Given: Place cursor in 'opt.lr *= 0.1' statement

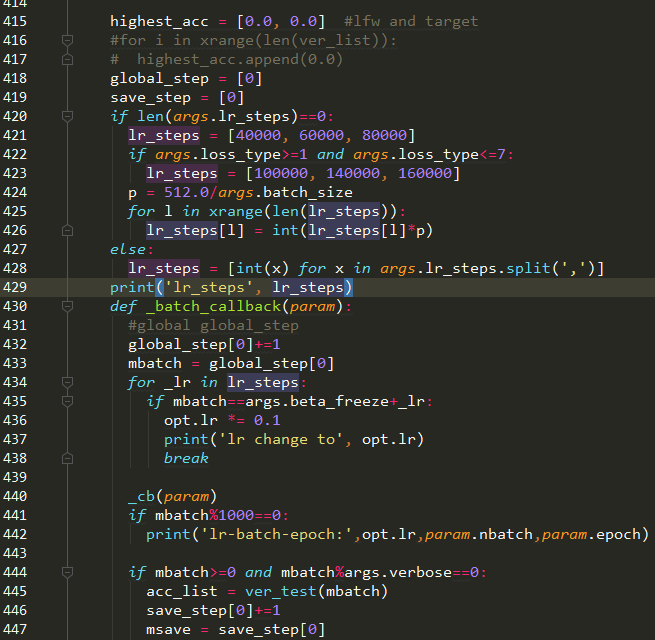Looking at the screenshot, I should coord(222,420).
